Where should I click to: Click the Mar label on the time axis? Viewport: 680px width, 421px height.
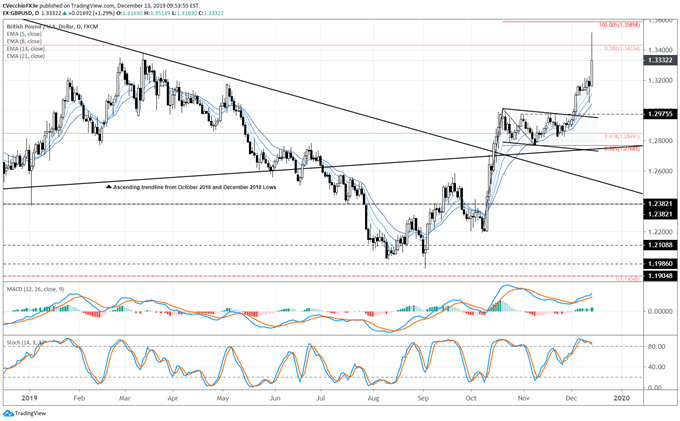[125, 398]
